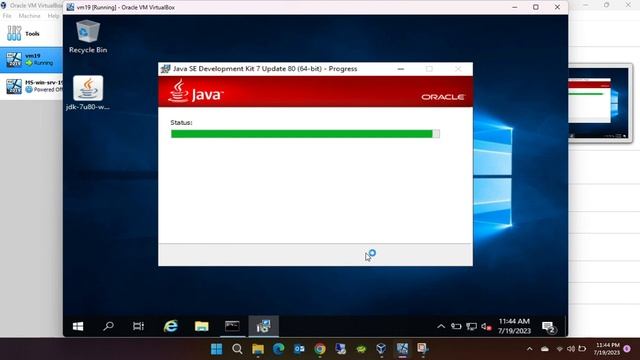Select the MS-win-srv-19 powered off machine
The image size is (640, 360).
point(31,86)
